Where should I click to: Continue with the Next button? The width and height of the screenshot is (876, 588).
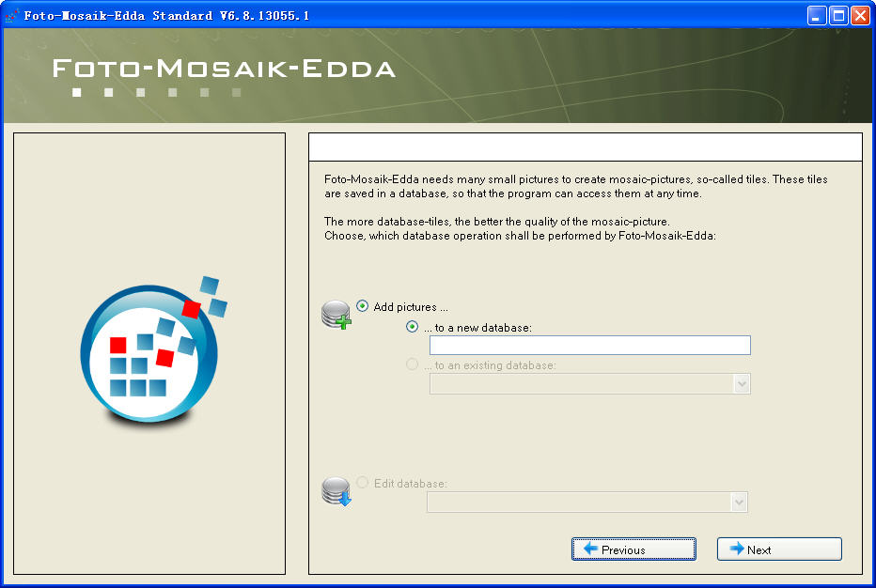point(779,549)
